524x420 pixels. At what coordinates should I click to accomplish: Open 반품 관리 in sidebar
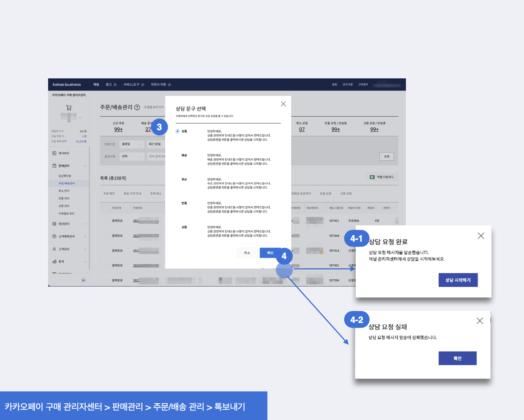point(64,198)
